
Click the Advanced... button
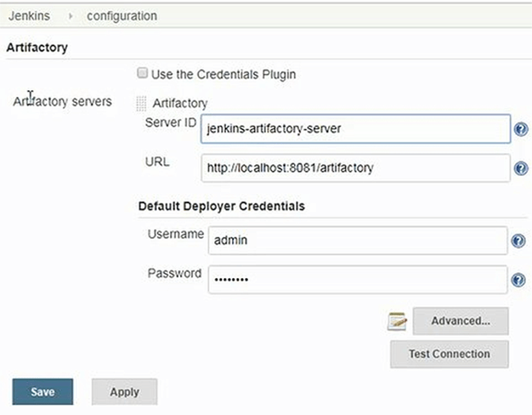(460, 321)
